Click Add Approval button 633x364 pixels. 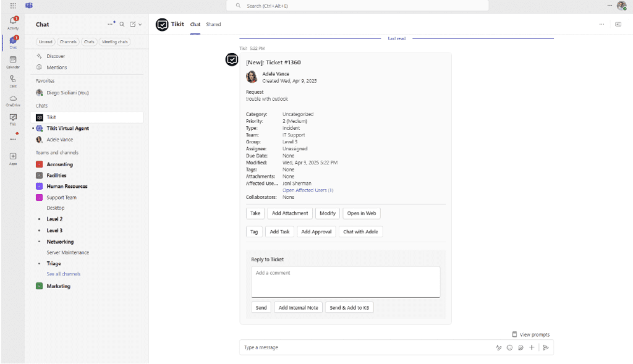(316, 232)
